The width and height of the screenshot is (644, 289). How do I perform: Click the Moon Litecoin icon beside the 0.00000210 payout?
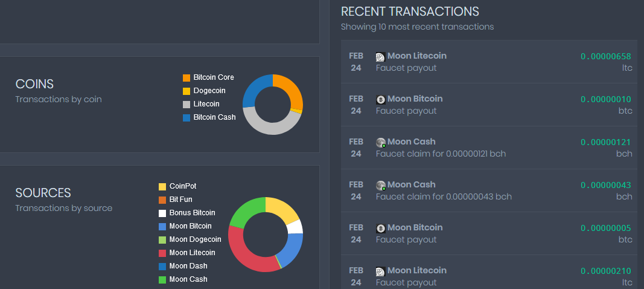pos(380,271)
